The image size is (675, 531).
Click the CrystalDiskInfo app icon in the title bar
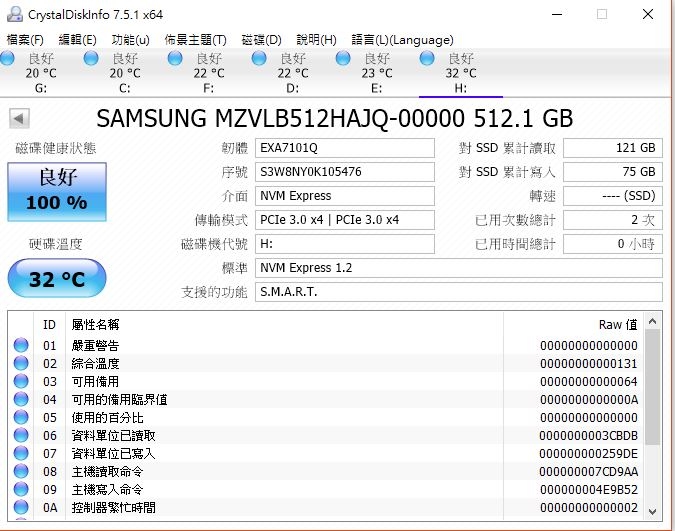coord(14,14)
